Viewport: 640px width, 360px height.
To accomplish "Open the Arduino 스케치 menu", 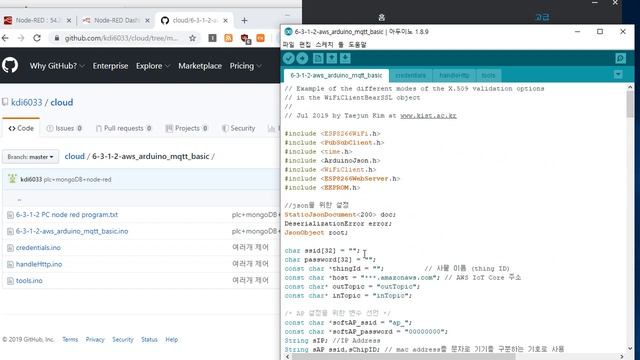I will [324, 44].
